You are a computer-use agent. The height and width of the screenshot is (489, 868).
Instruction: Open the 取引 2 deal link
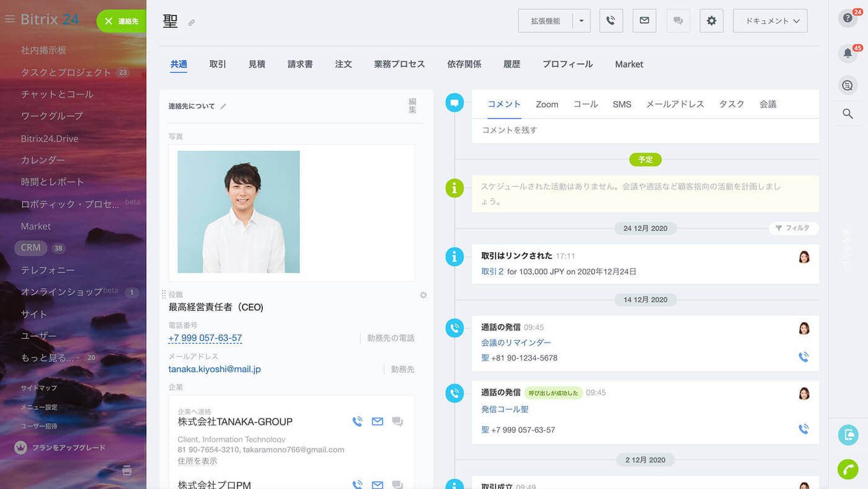[492, 272]
